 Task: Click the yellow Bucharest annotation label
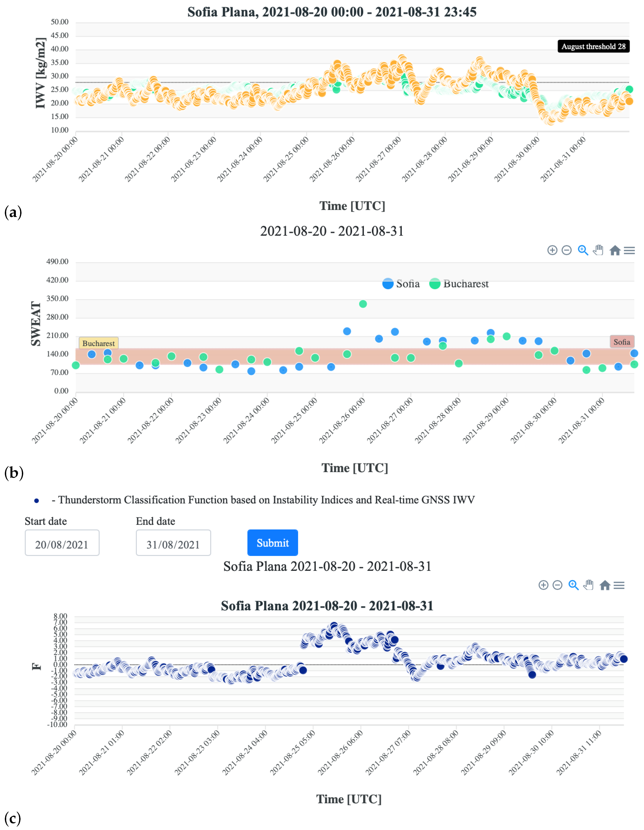tap(98, 343)
